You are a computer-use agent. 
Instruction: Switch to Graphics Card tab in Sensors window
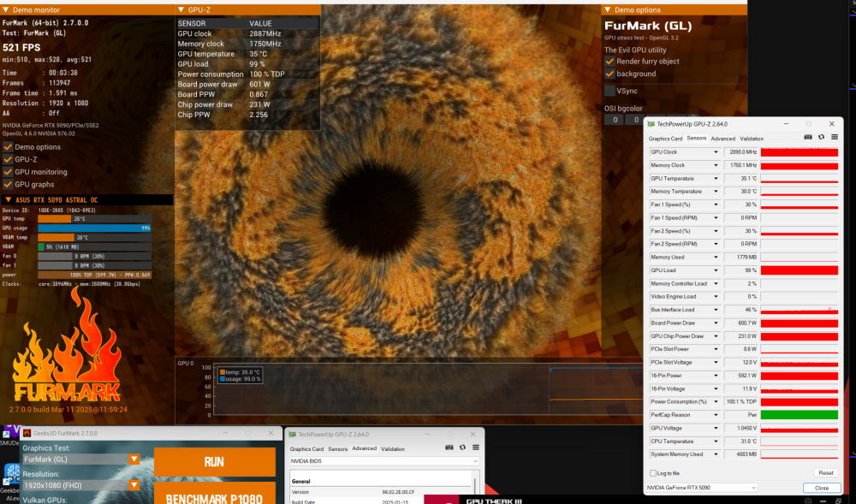(x=665, y=139)
